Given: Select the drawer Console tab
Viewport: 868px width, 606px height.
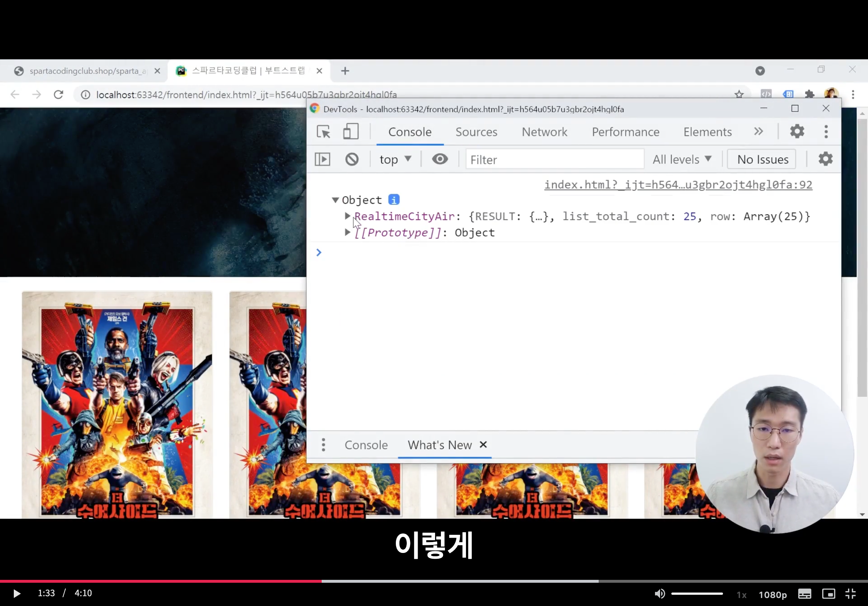Looking at the screenshot, I should coord(366,445).
